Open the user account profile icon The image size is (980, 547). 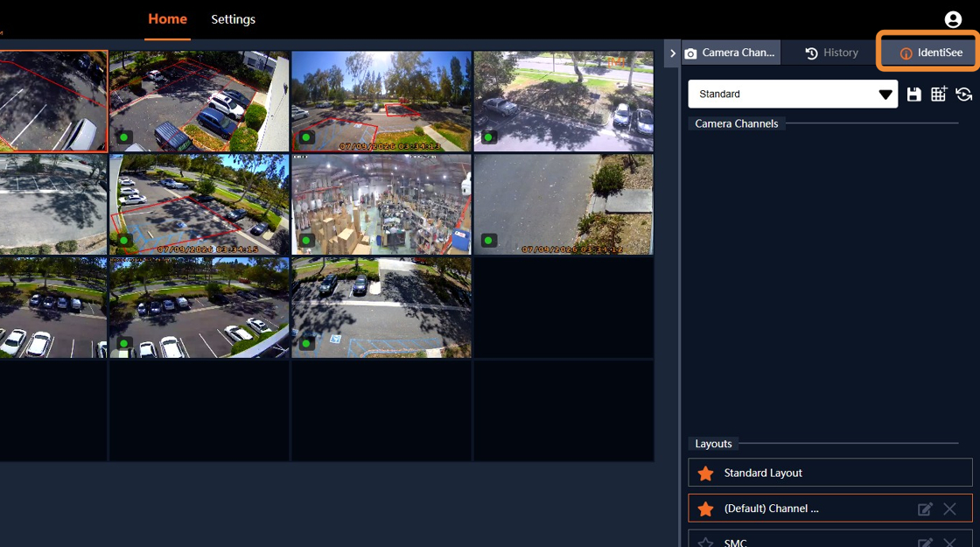pyautogui.click(x=953, y=19)
